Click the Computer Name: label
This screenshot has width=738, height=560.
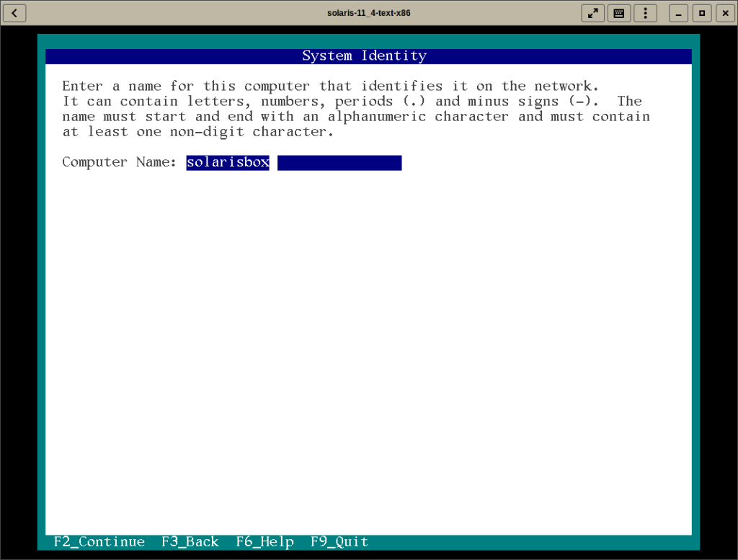pos(119,162)
